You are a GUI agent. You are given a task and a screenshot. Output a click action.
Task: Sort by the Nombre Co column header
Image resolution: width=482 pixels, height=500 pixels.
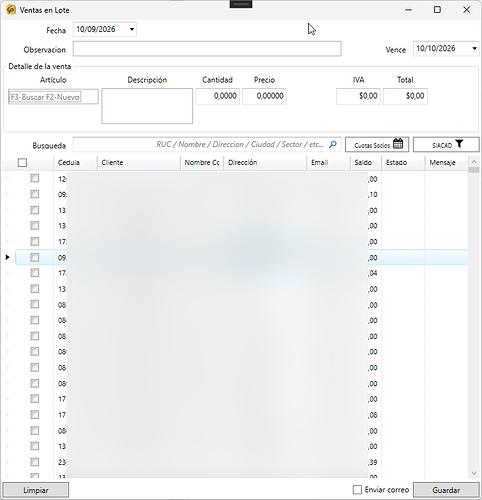tap(202, 163)
